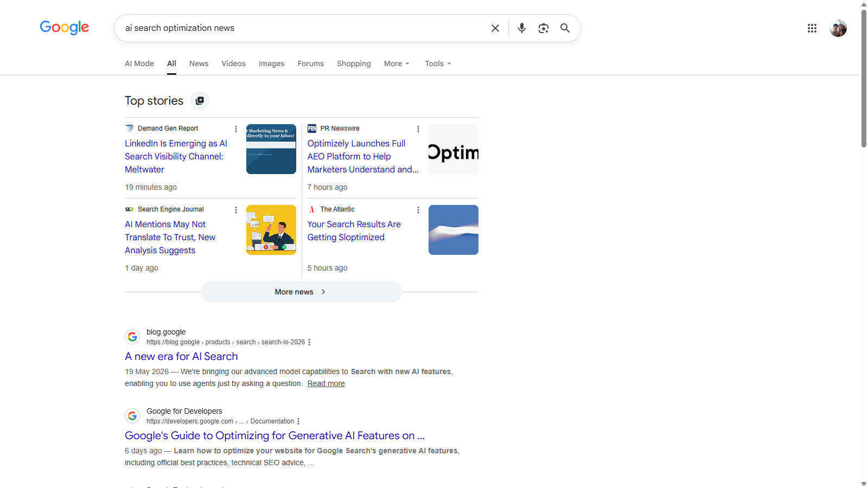
Task: Open AI Mentions May Not Translate story
Action: pyautogui.click(x=170, y=237)
